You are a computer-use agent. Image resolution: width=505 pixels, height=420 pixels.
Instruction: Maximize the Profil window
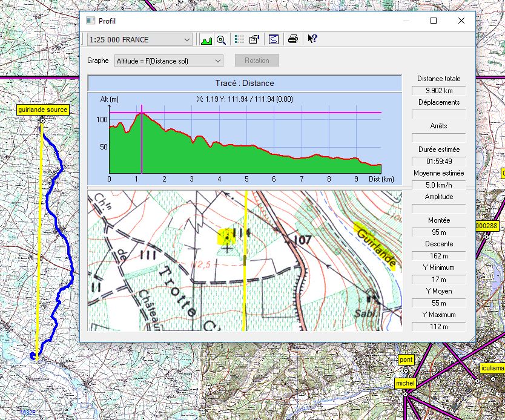pos(434,20)
